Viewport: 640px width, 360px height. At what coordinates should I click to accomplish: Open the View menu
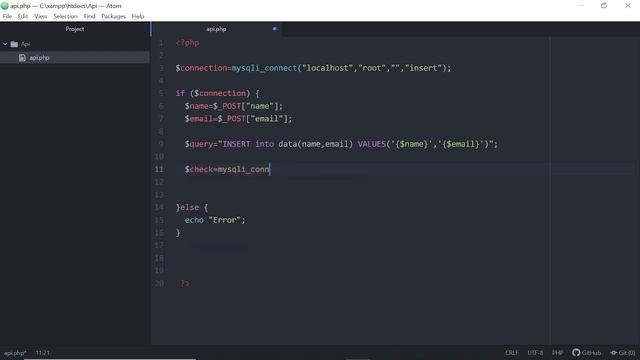40,16
